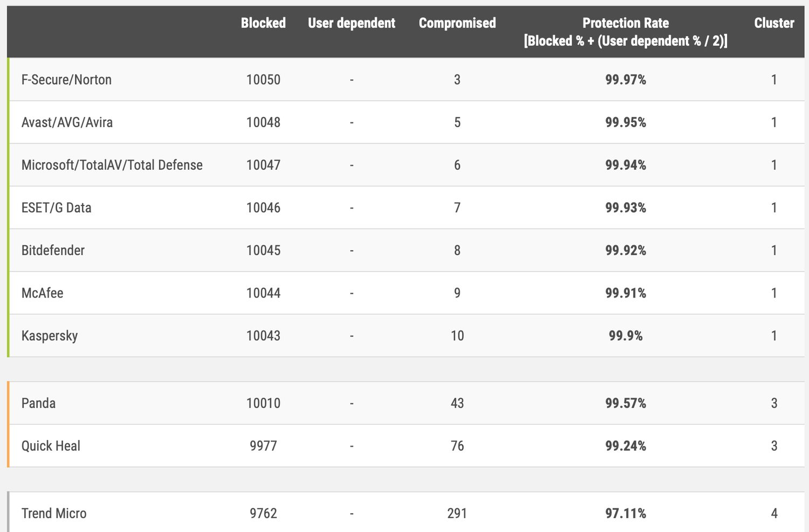Click the User dependent column header
This screenshot has width=809, height=532.
(x=351, y=23)
